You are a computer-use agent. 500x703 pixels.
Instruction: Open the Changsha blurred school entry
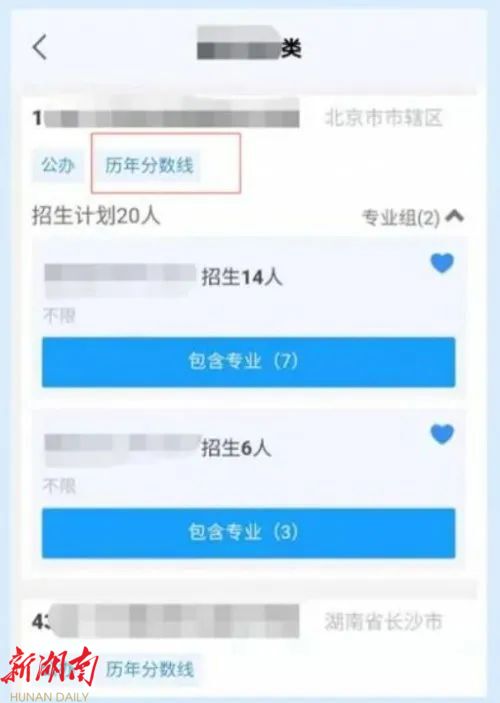click(x=166, y=621)
